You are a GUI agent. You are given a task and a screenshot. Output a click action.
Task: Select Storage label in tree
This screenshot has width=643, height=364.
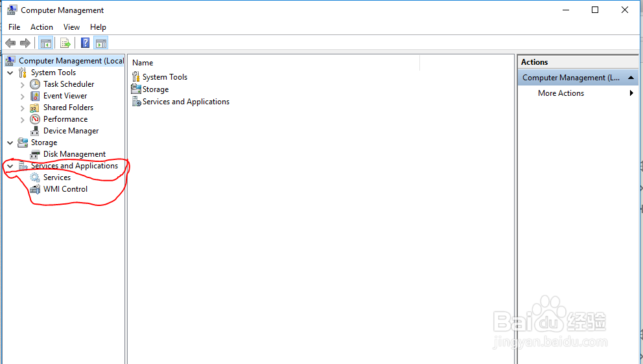44,142
